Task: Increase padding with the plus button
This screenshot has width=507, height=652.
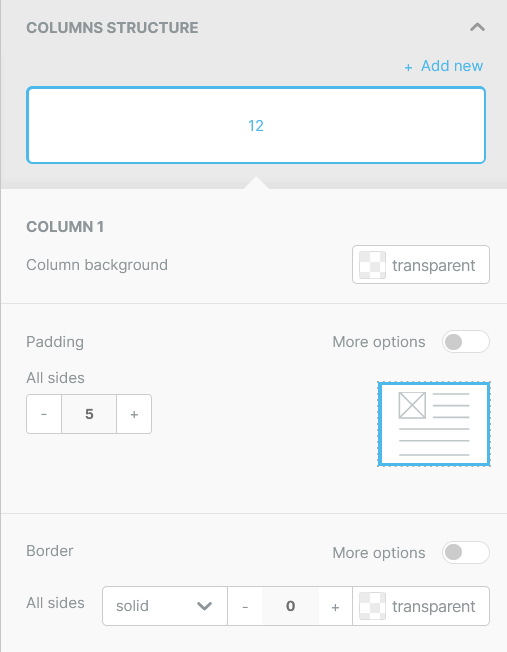Action: [x=134, y=414]
